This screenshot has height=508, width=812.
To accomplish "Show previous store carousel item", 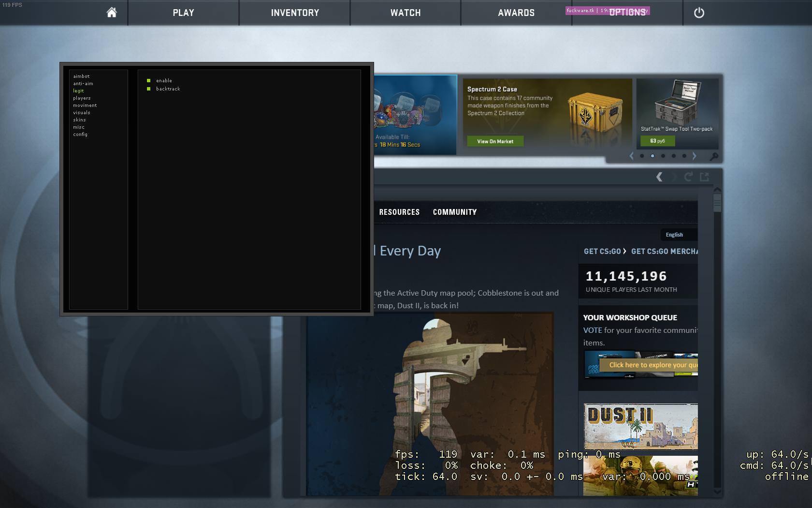I will 631,156.
